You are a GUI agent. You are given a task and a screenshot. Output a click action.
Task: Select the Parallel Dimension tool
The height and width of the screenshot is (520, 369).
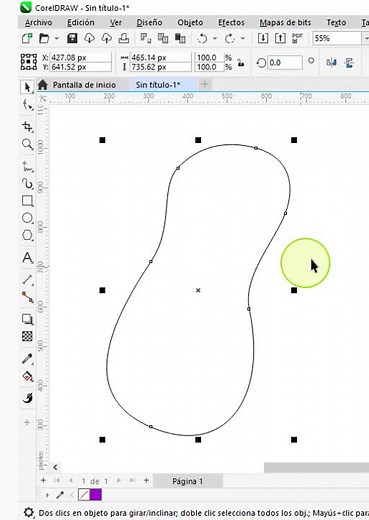[27, 279]
